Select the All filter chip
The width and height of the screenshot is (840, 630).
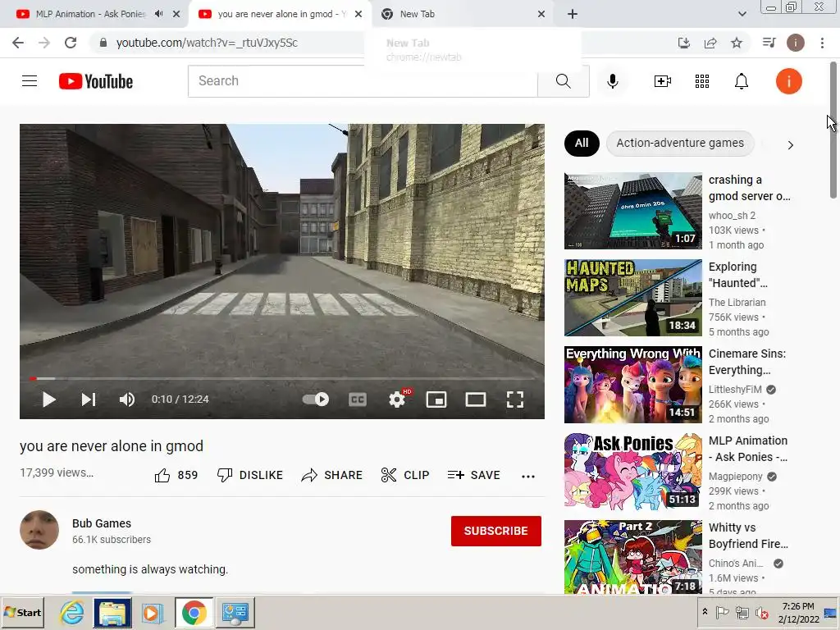tap(582, 143)
